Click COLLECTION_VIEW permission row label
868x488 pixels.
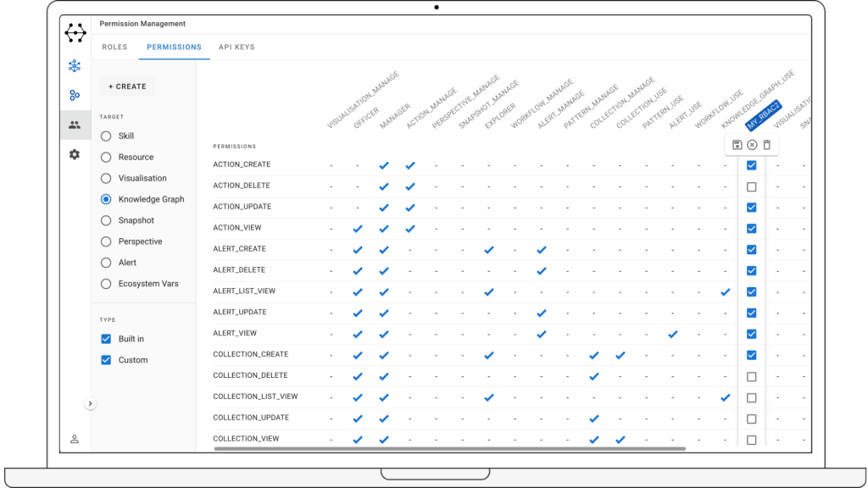pyautogui.click(x=246, y=439)
